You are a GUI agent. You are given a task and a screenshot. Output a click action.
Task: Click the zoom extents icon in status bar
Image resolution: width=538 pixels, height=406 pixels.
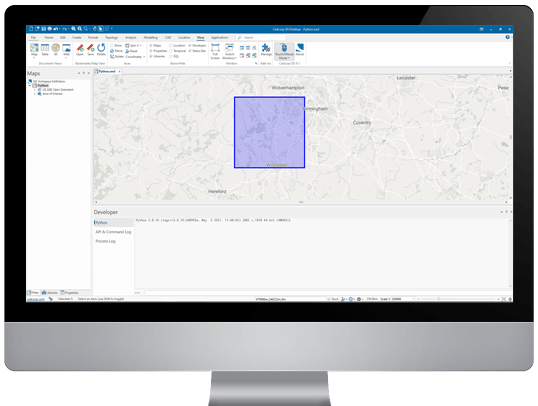coord(504,299)
